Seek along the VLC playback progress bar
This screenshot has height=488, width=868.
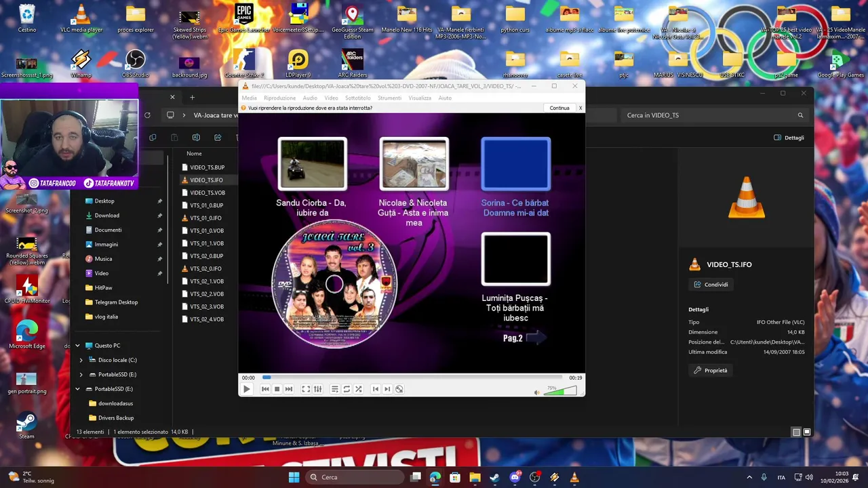coord(412,378)
